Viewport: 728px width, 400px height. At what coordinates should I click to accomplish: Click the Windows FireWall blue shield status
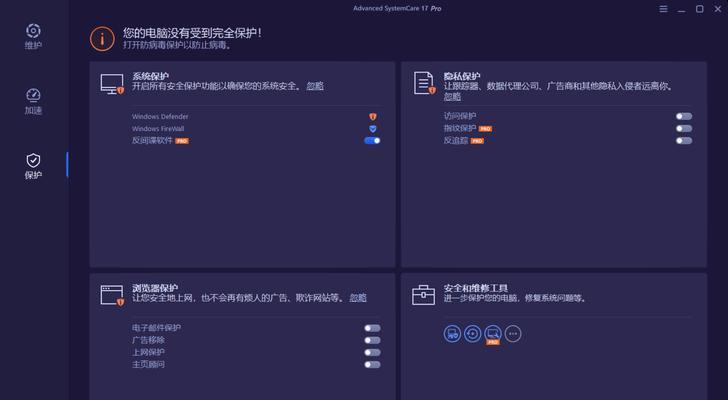pos(372,129)
